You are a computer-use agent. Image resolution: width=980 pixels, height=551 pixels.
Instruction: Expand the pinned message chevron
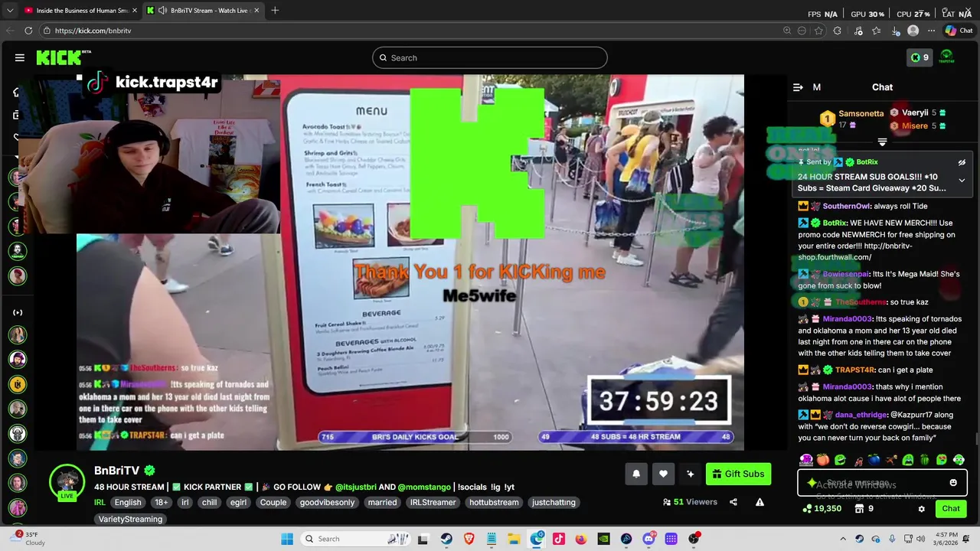point(962,181)
